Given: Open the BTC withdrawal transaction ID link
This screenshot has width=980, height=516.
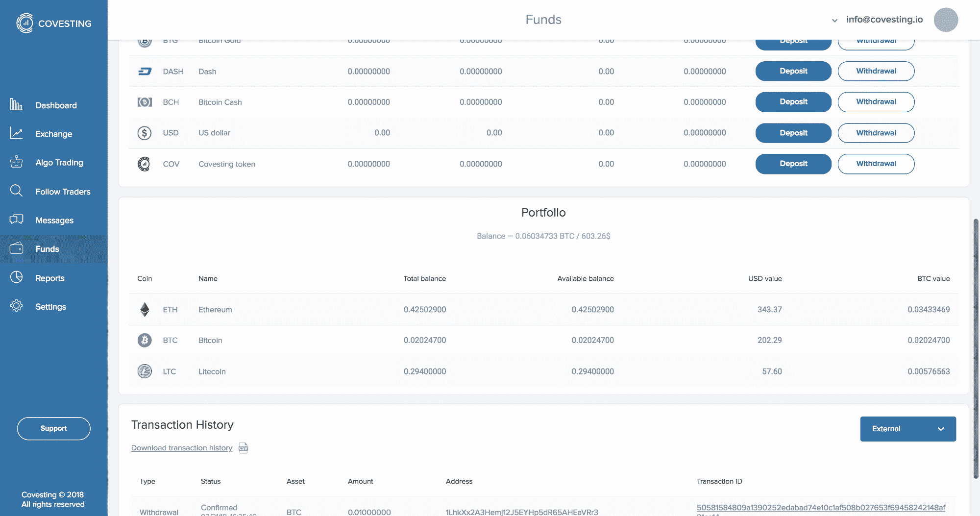Looking at the screenshot, I should (x=820, y=508).
